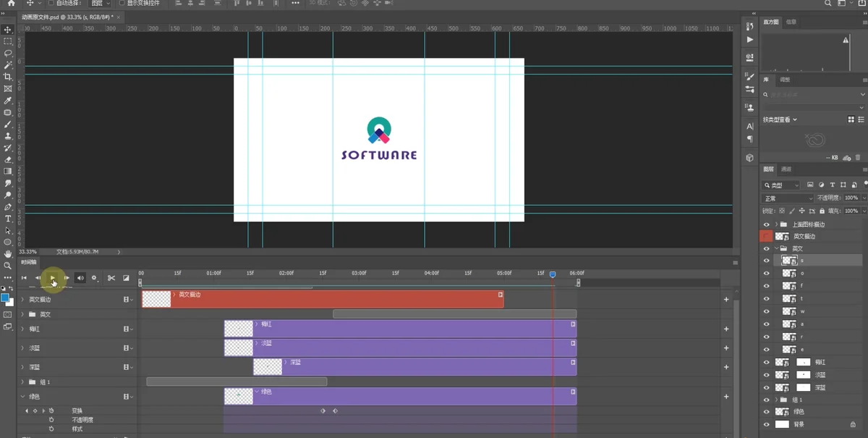The height and width of the screenshot is (438, 868).
Task: Click the opacity 100% field in Layers
Action: [x=851, y=198]
